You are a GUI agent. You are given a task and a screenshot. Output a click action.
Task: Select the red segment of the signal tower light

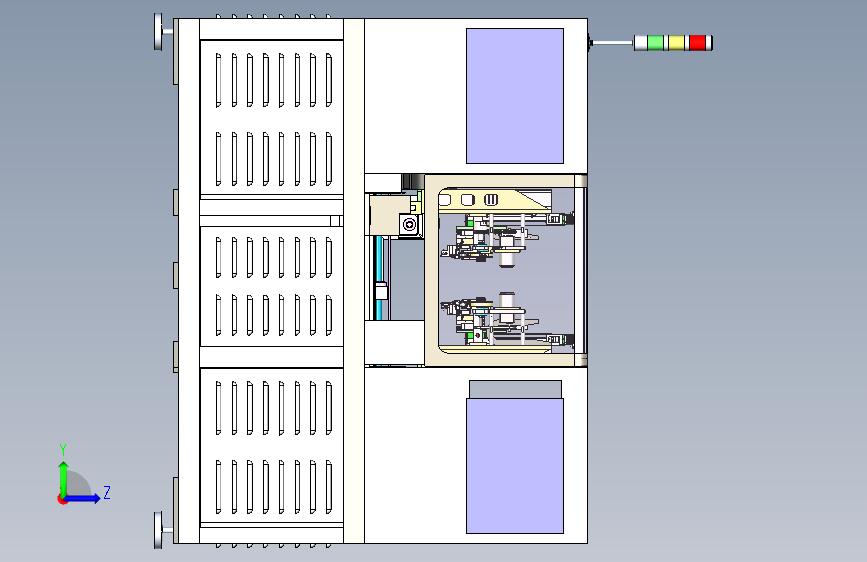(697, 43)
